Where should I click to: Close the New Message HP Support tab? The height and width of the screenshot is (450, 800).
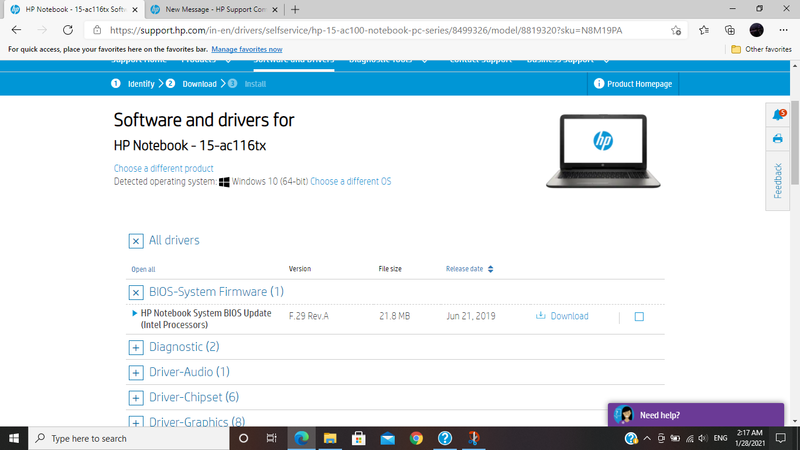point(274,9)
